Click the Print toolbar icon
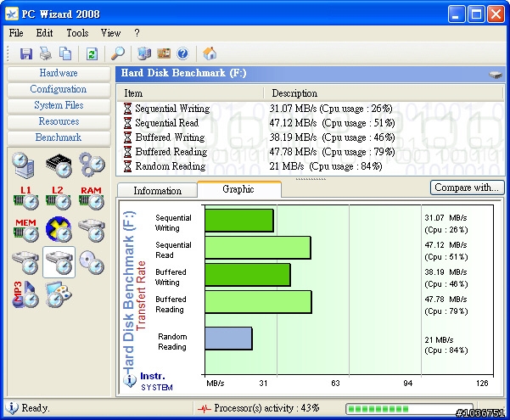This screenshot has width=510, height=420. tap(46, 53)
